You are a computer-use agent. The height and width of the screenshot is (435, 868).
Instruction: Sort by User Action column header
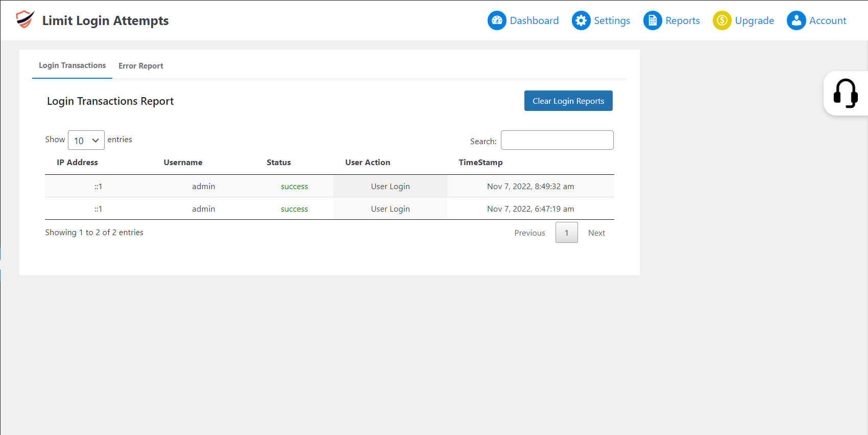point(368,162)
